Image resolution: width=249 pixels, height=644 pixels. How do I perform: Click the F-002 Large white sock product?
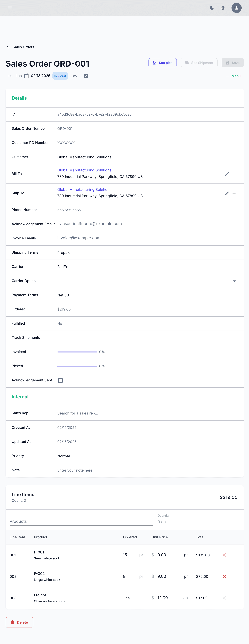[47, 577]
